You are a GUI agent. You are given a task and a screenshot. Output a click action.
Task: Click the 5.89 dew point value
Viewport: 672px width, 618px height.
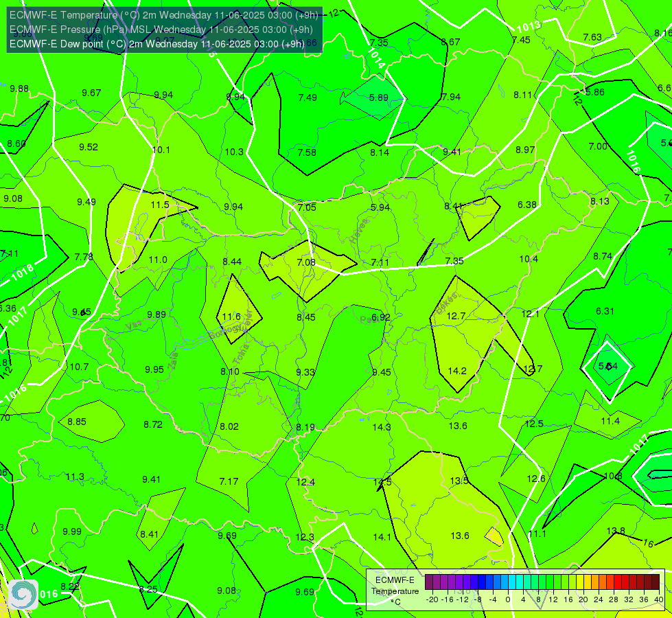tap(378, 98)
